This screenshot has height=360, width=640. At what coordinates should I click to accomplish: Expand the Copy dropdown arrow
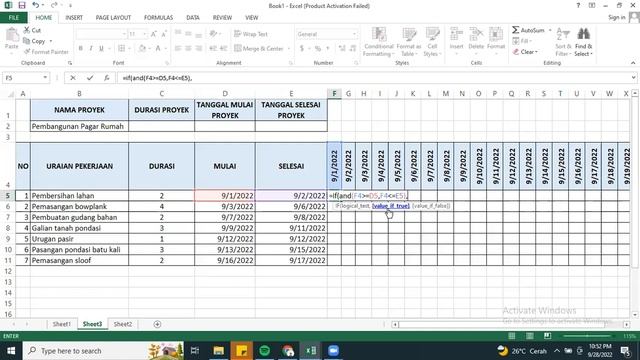pyautogui.click(x=51, y=41)
